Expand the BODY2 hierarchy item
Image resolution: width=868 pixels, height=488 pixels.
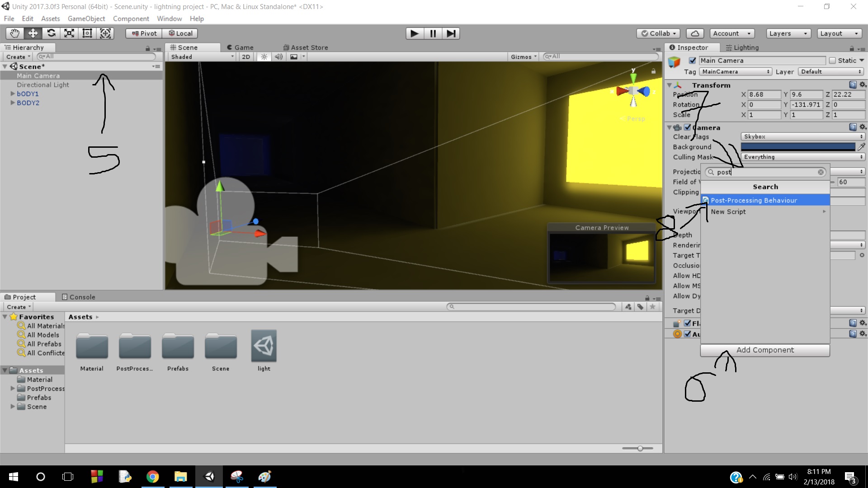coord(13,103)
